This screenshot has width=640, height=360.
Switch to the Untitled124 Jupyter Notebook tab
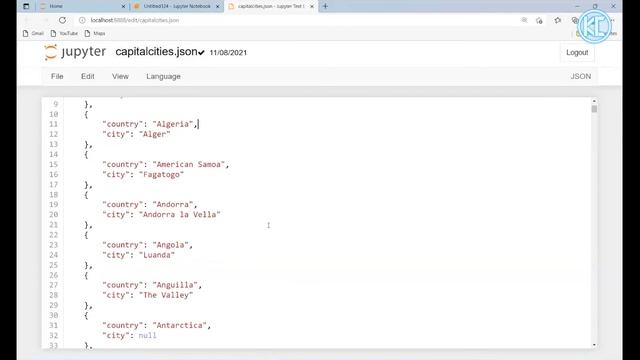[x=176, y=6]
